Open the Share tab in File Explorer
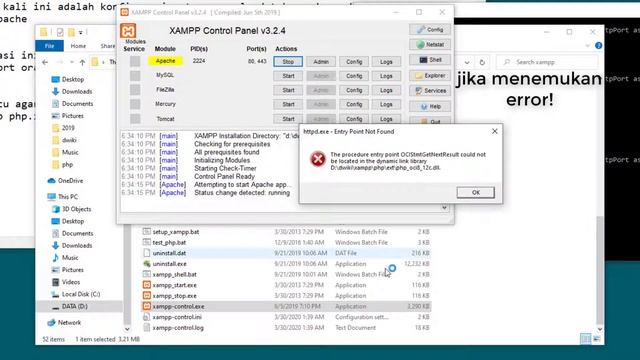Viewport: 640px width, 360px height. point(108,46)
